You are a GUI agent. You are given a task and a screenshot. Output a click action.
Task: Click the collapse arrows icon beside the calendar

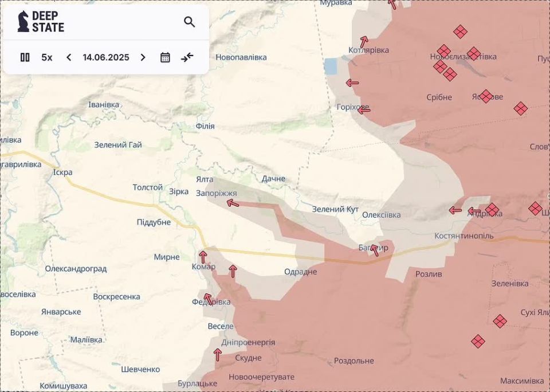click(x=187, y=57)
